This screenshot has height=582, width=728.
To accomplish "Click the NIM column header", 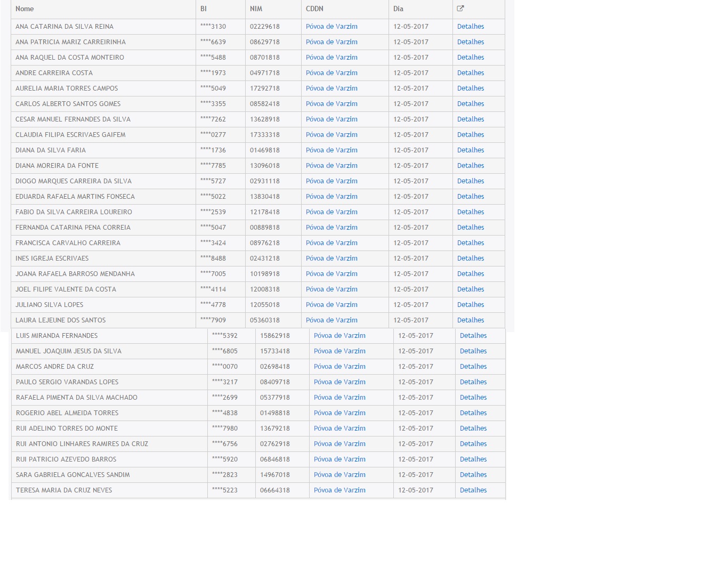I will pyautogui.click(x=256, y=9).
